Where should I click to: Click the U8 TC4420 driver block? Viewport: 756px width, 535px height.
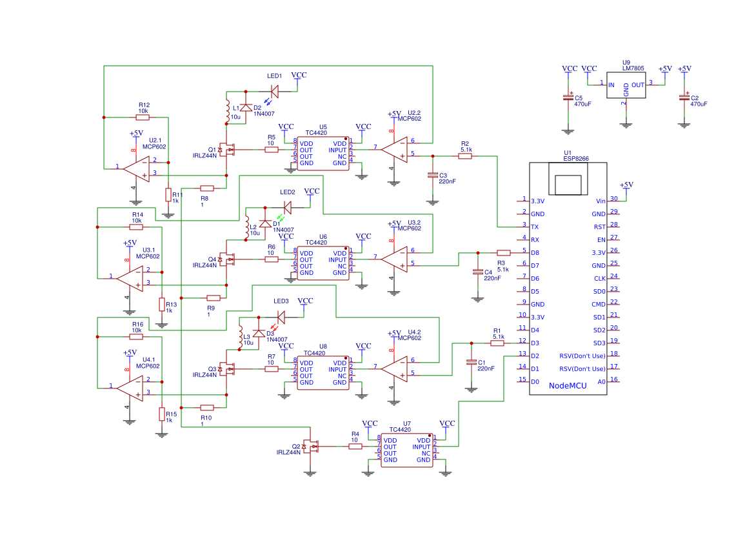323,372
